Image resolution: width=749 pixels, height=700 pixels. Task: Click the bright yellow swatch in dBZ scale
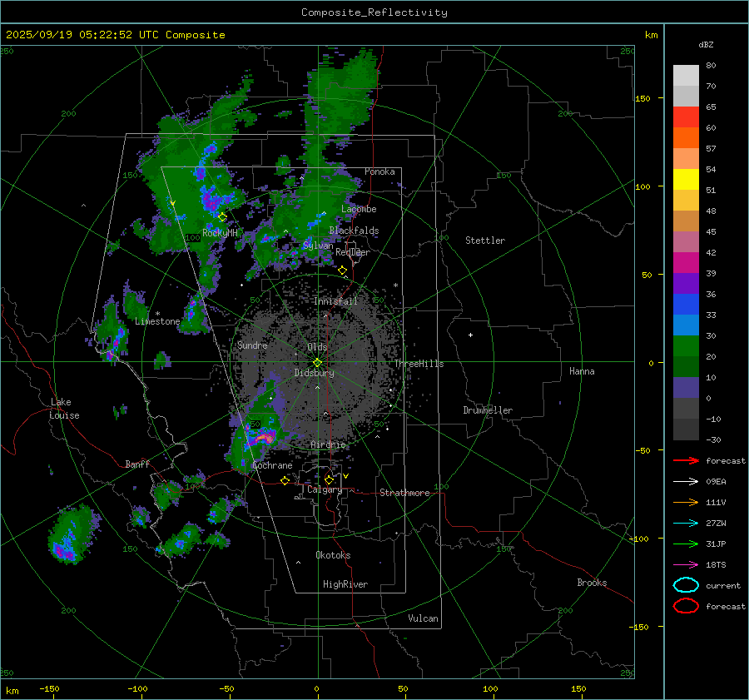tap(686, 179)
